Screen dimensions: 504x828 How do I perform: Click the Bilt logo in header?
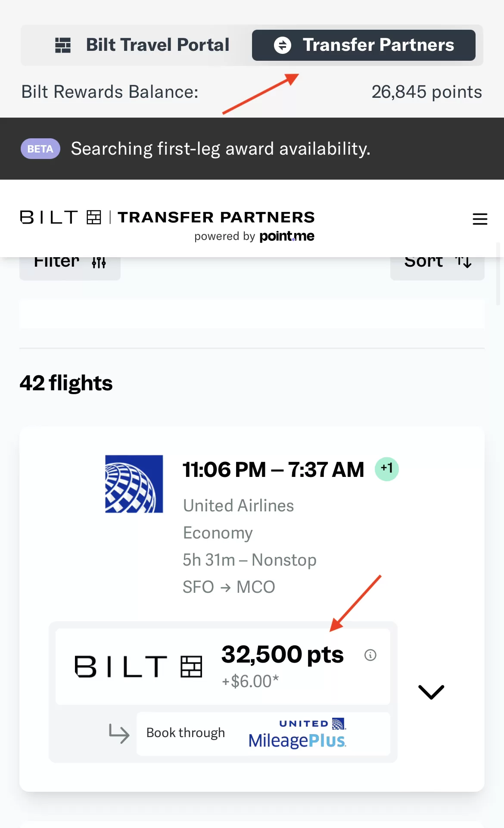pyautogui.click(x=61, y=218)
